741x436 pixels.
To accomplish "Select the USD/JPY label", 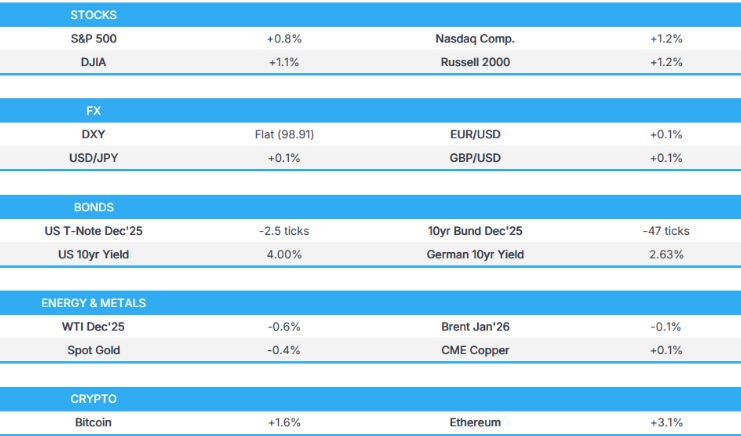I will coord(93,158).
